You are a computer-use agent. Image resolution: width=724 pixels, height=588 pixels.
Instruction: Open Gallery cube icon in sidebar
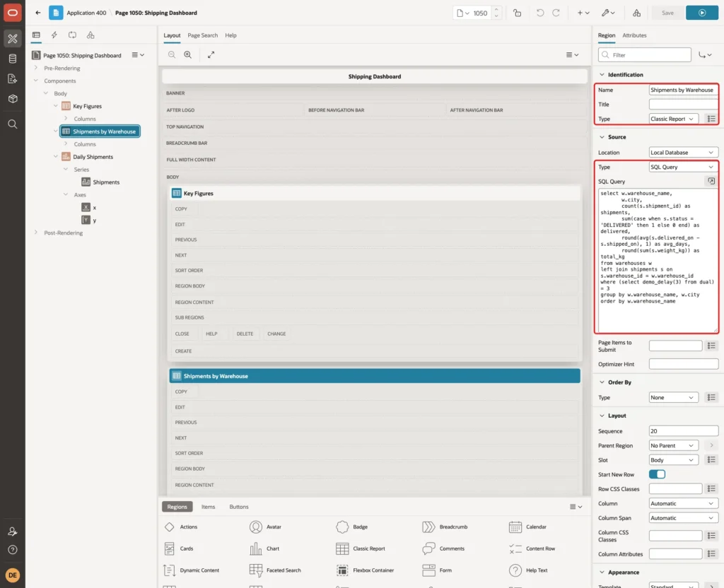[13, 99]
